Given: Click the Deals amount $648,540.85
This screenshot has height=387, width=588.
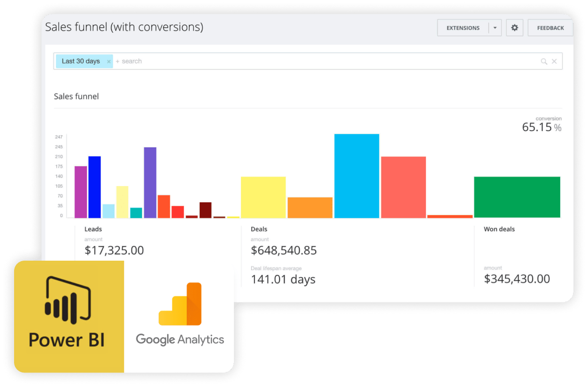Looking at the screenshot, I should (284, 251).
